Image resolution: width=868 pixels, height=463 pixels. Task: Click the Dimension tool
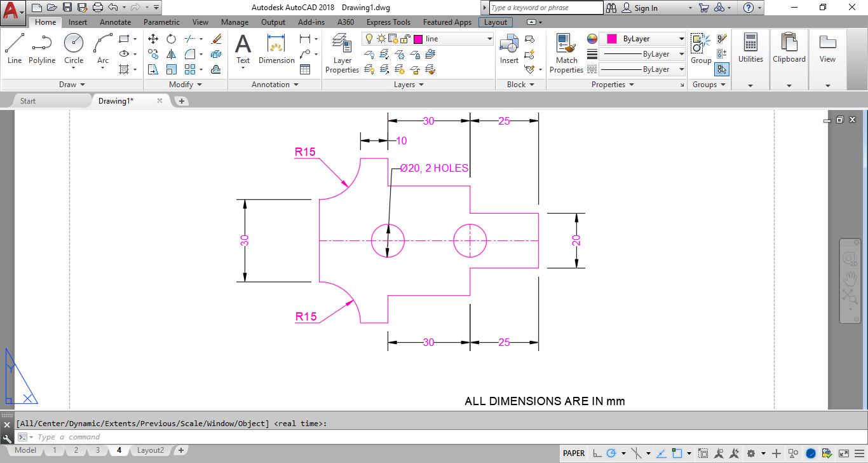click(x=276, y=49)
